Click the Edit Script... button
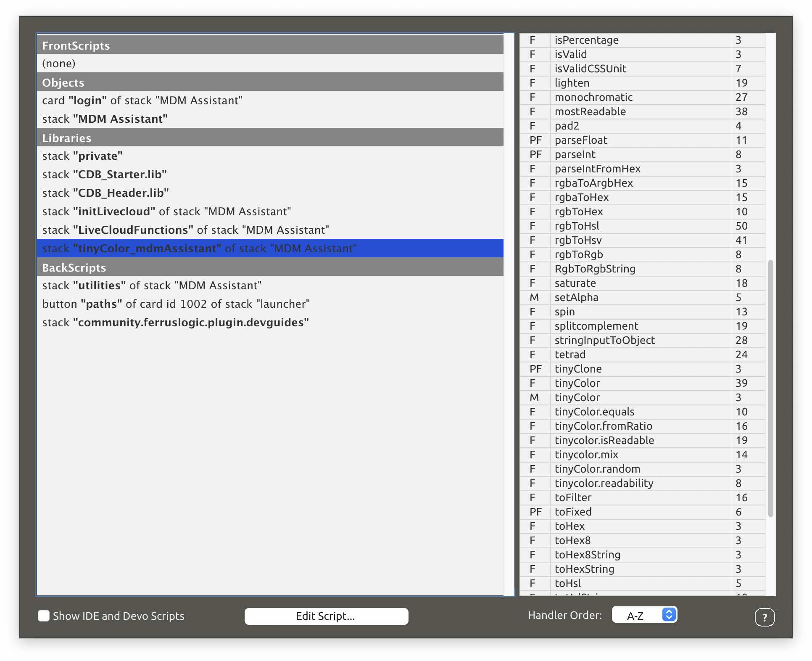This screenshot has height=661, width=812. point(326,616)
